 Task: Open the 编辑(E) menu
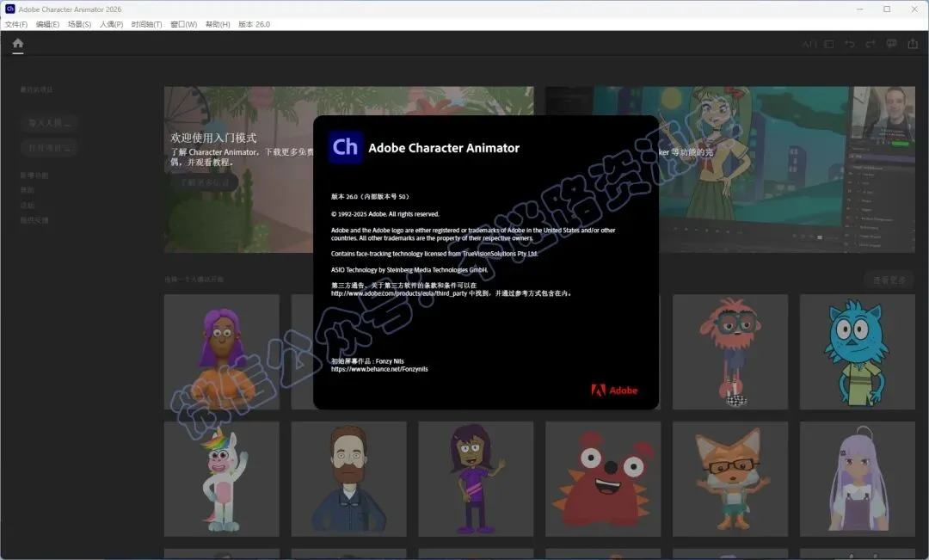[47, 24]
